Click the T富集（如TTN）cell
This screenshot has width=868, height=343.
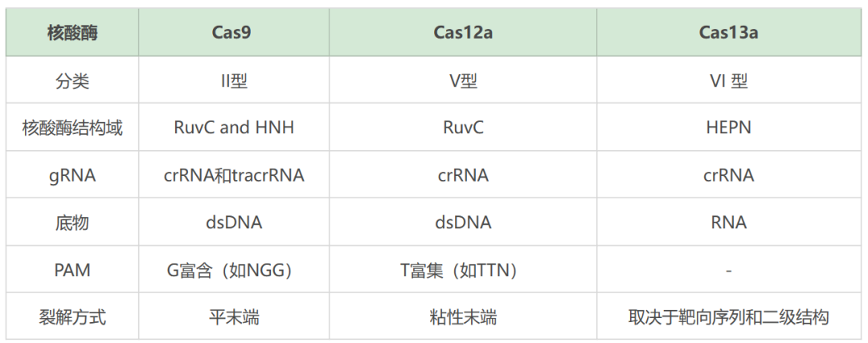point(463,270)
